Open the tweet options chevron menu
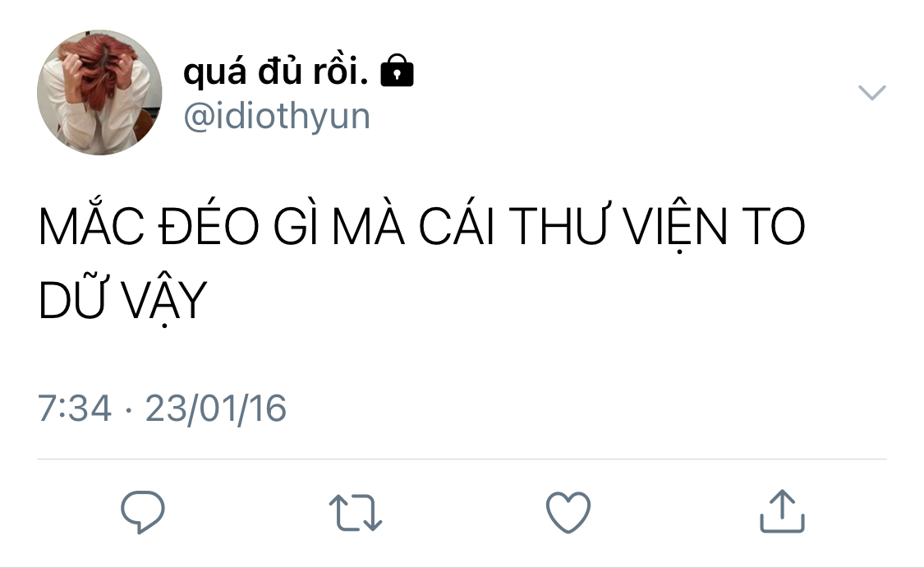Viewport: 924px width, 568px height. click(871, 93)
